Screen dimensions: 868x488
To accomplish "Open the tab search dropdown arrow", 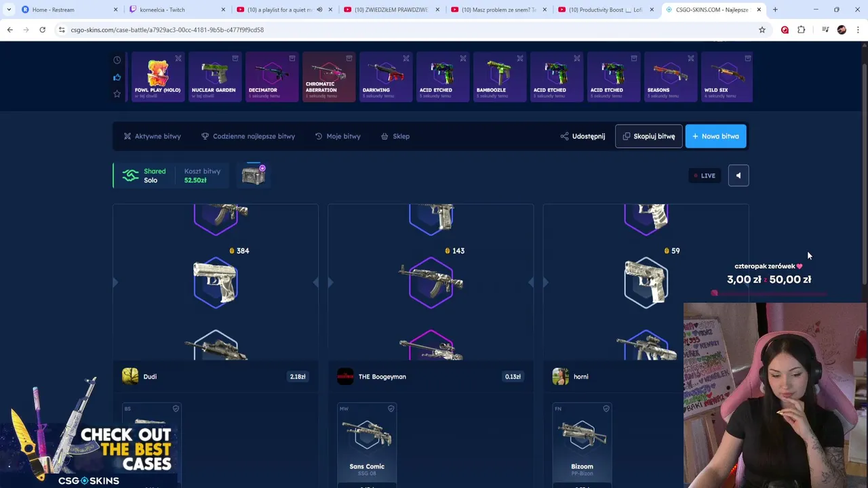I will 8,9.
